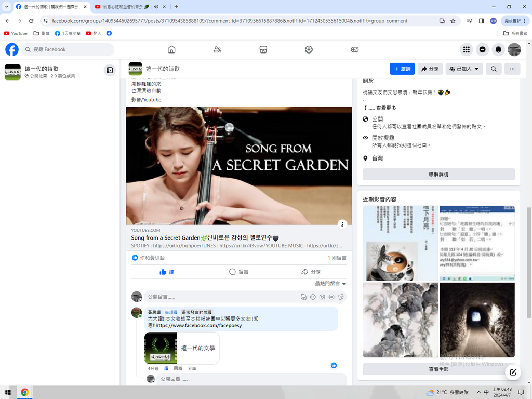The image size is (532, 399).
Task: Bookmark this page with the star icon
Action: 453,21
